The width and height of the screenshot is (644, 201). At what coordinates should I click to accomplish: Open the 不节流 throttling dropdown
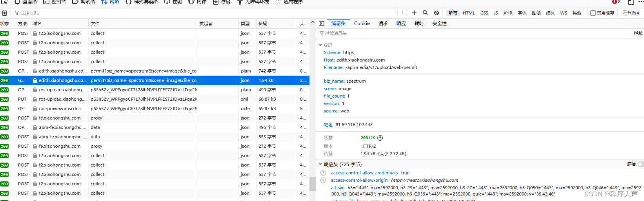[631, 13]
